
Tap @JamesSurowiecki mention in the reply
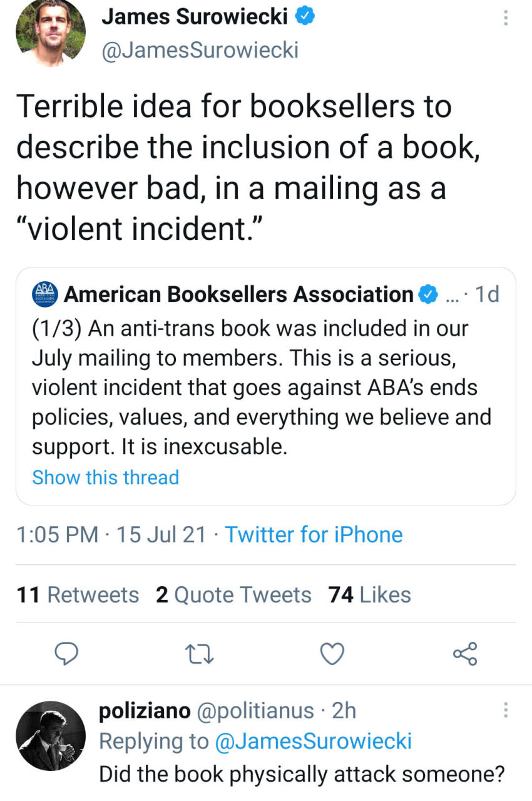[x=313, y=741]
